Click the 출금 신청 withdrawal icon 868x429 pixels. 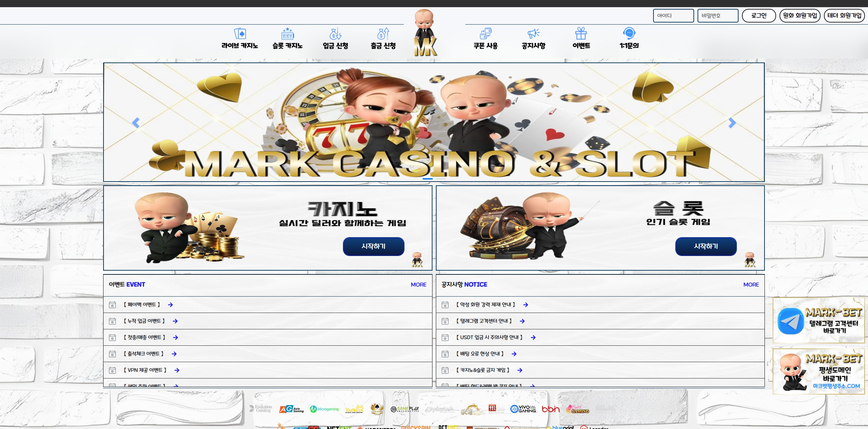[x=383, y=34]
